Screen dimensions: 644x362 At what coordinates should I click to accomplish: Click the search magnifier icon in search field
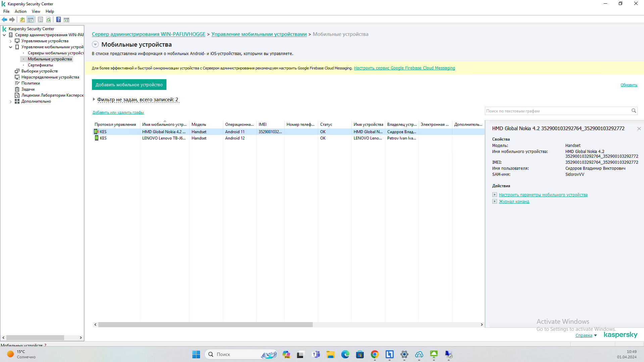pos(634,111)
